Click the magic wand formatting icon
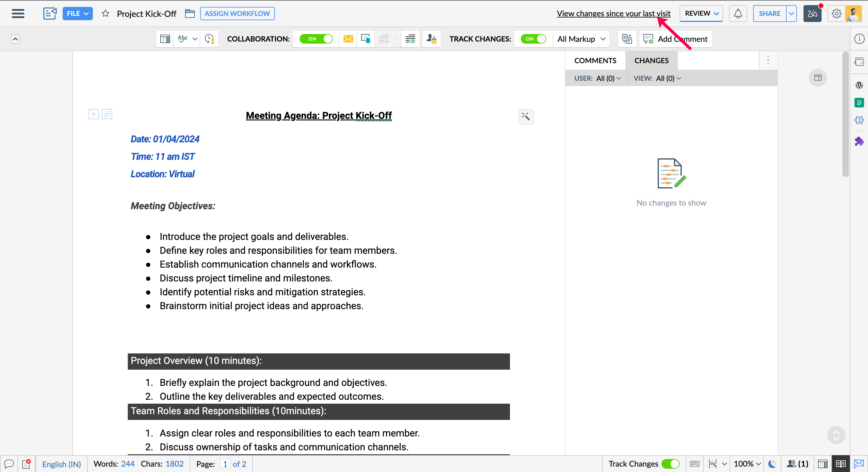 point(526,116)
